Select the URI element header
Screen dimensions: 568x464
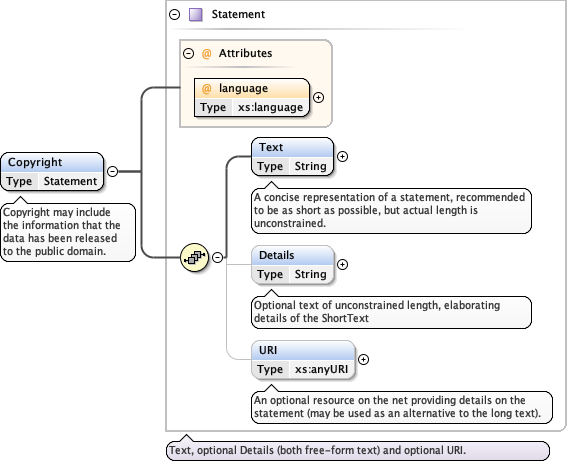[x=303, y=350]
